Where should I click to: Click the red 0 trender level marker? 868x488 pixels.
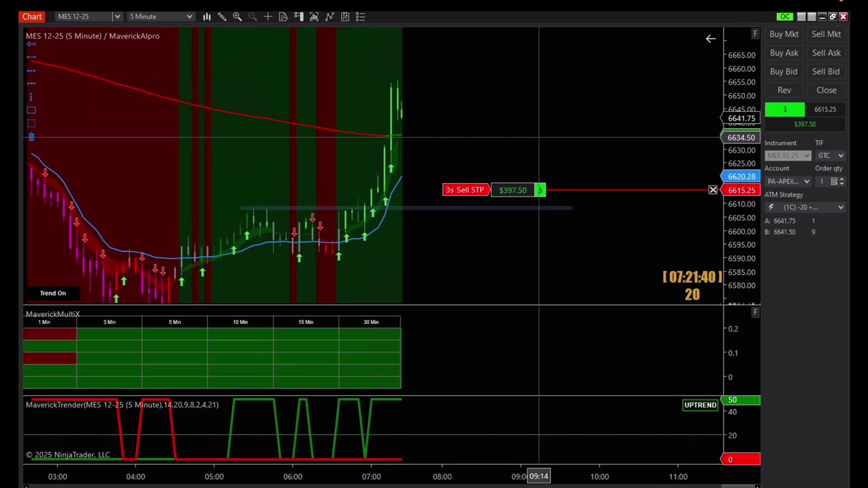741,460
